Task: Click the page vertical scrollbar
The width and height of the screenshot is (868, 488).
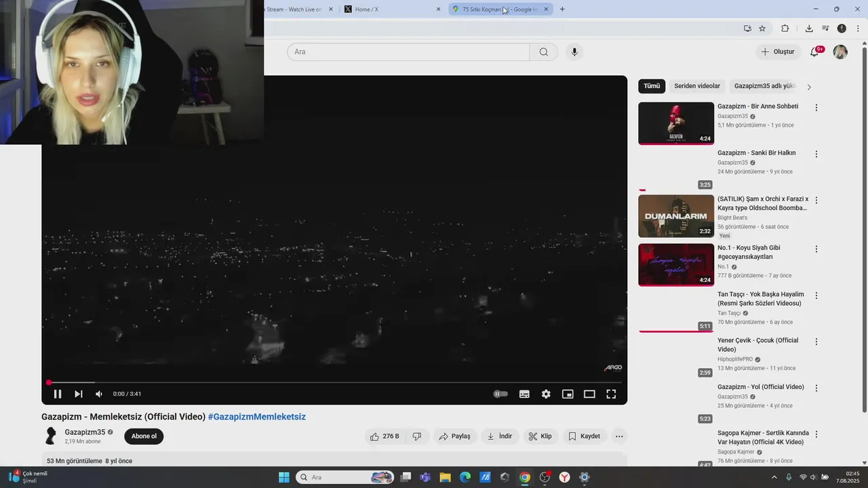Action: [x=864, y=230]
